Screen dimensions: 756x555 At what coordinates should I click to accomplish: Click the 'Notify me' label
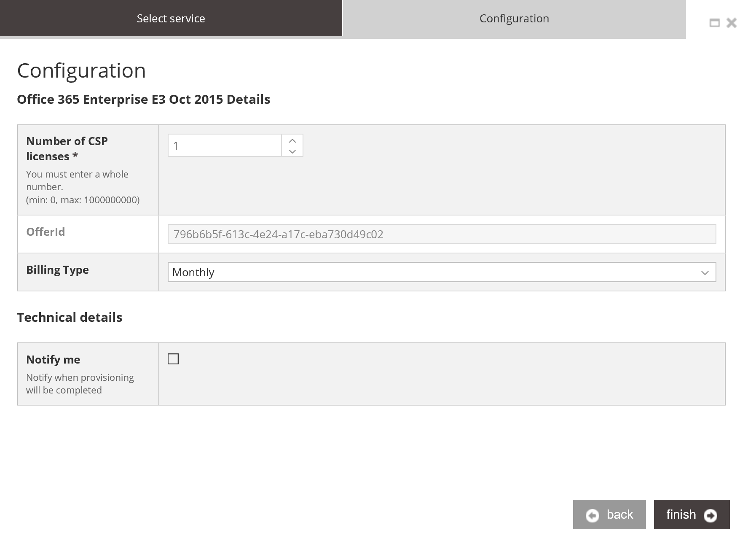pyautogui.click(x=53, y=359)
